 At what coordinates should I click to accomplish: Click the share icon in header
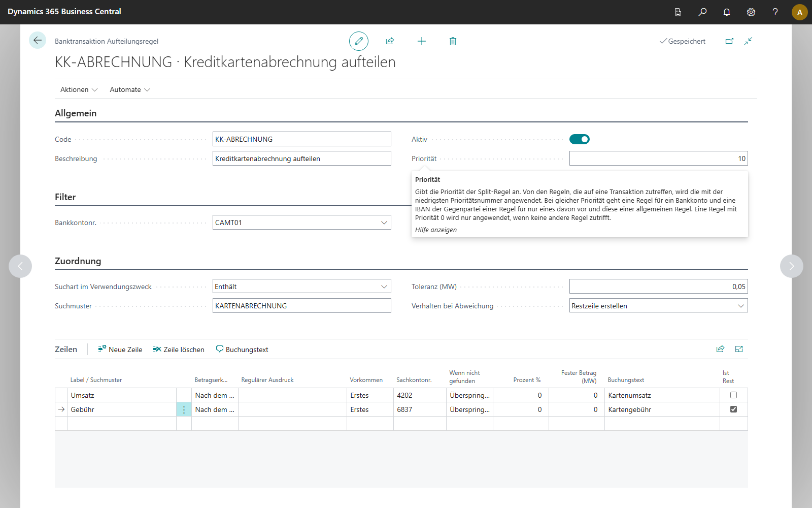(x=390, y=41)
